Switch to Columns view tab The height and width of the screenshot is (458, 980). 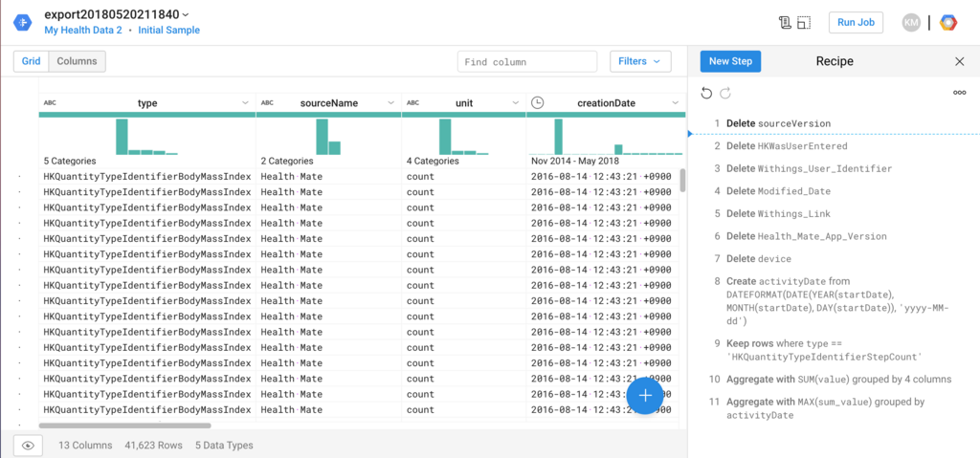pyautogui.click(x=77, y=61)
